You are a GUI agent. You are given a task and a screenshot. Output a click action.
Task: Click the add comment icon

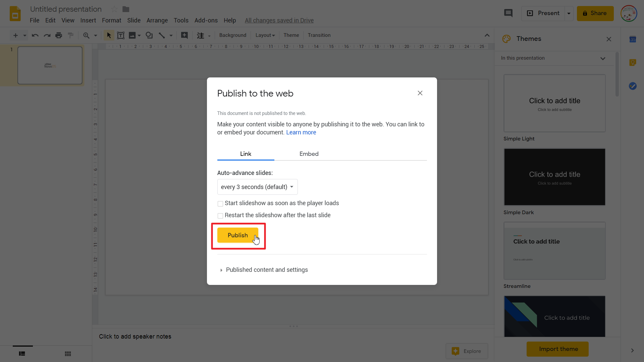pos(184,35)
